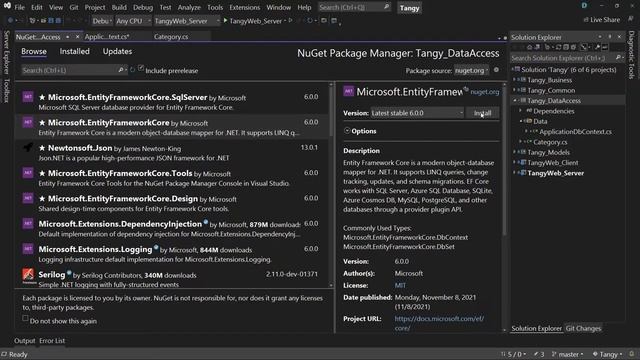The width and height of the screenshot is (640, 360).
Task: Open the Analyze menu
Action: [189, 7]
